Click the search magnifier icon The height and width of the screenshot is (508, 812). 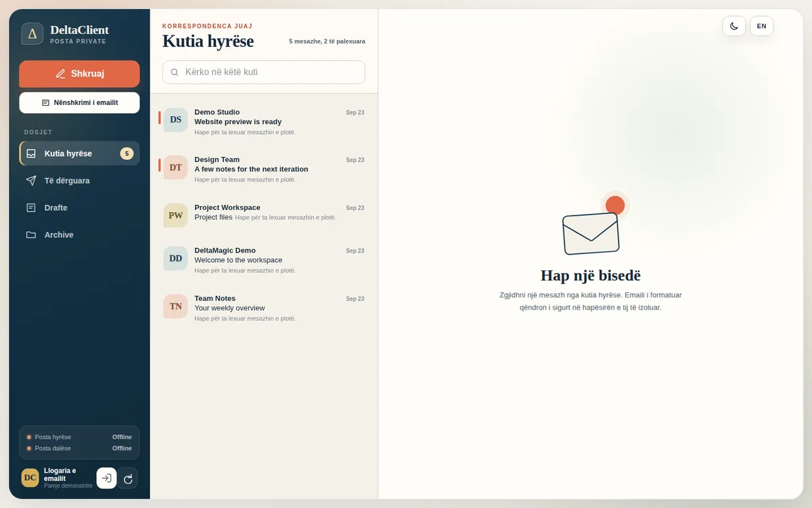tap(175, 72)
